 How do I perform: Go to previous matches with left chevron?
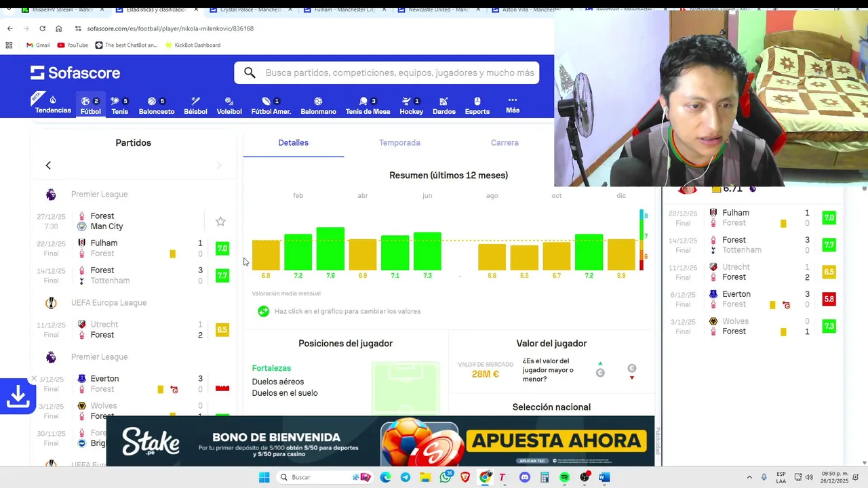click(x=48, y=165)
